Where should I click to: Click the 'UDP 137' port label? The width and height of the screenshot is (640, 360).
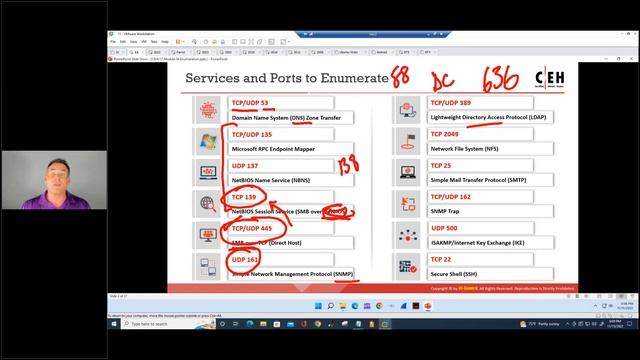point(244,166)
